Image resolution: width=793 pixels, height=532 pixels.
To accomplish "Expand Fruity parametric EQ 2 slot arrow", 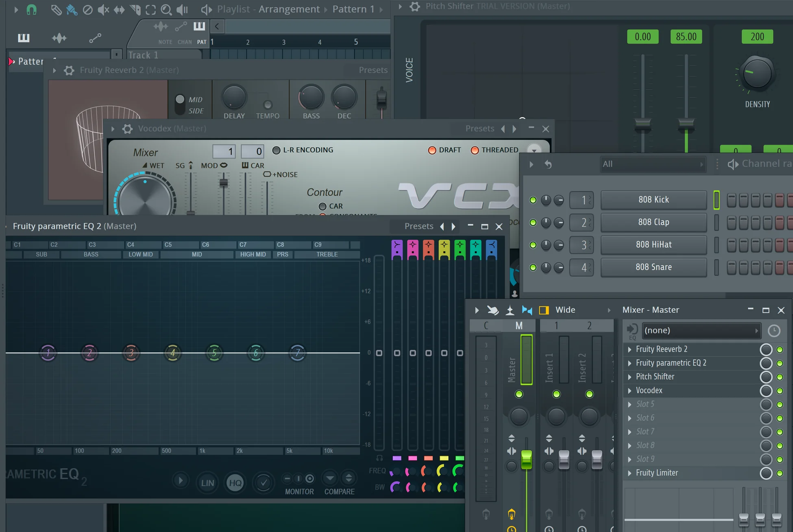I will coord(630,363).
